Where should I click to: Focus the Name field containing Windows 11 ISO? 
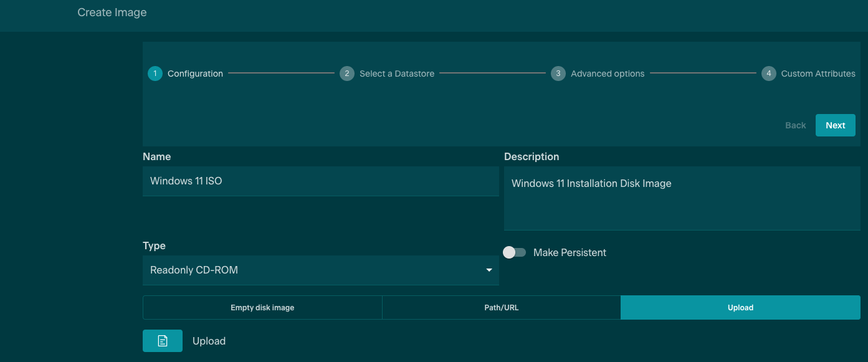[320, 181]
